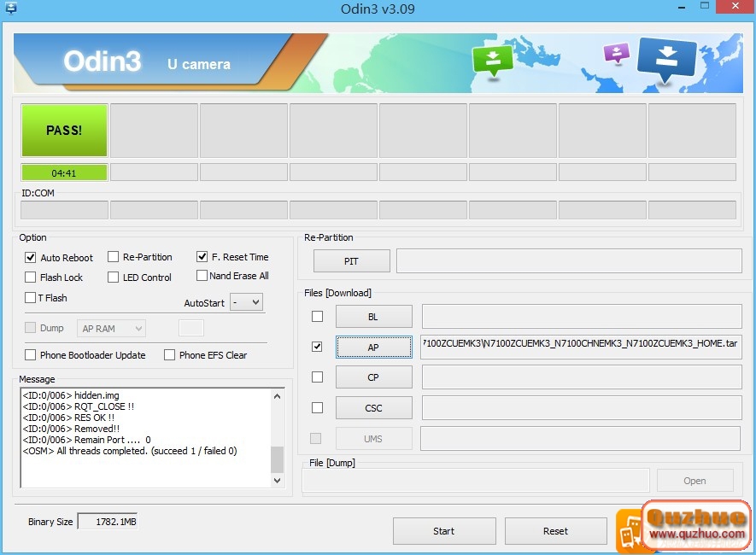Enable the Nand Erase All checkbox
Screen dimensions: 756x555
[x=202, y=276]
